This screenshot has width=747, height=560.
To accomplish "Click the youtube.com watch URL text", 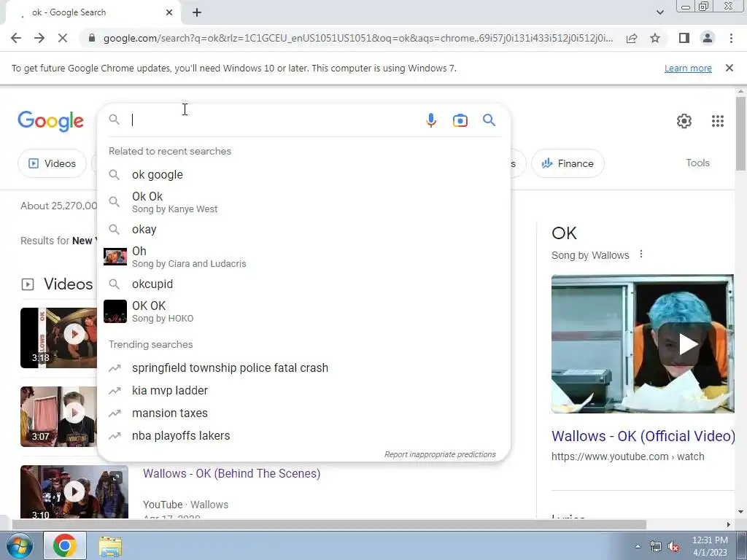I will 627,456.
